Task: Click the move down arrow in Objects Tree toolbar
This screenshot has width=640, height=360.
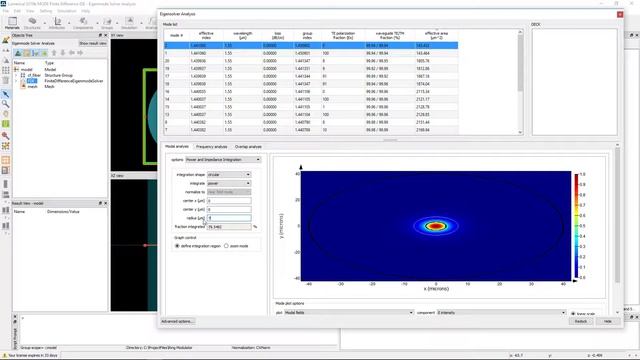Action: coord(62,53)
